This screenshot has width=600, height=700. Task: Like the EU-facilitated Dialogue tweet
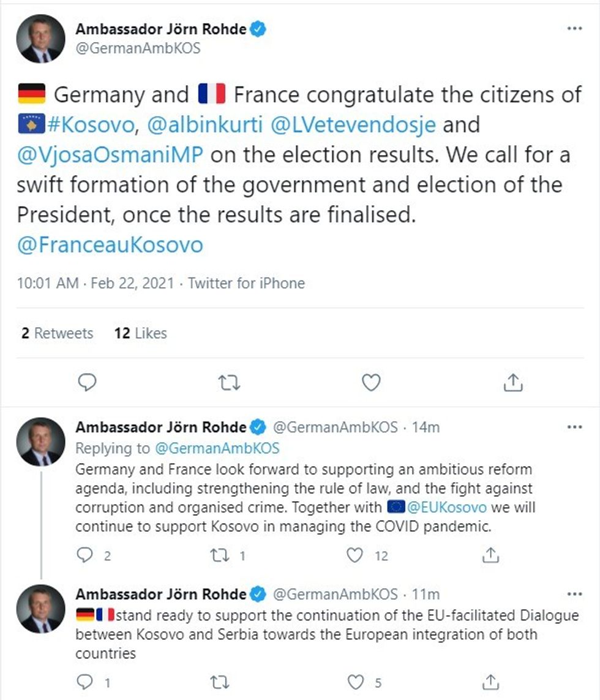pyautogui.click(x=355, y=682)
